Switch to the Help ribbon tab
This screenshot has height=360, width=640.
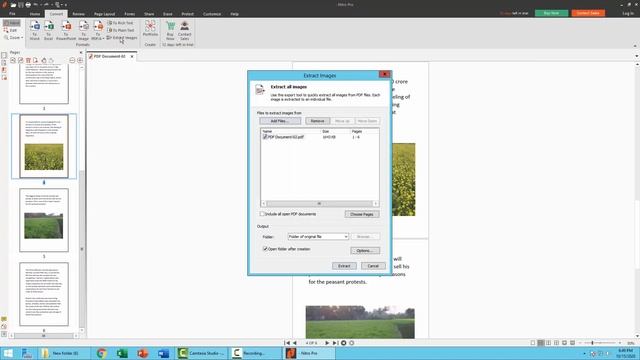point(234,14)
